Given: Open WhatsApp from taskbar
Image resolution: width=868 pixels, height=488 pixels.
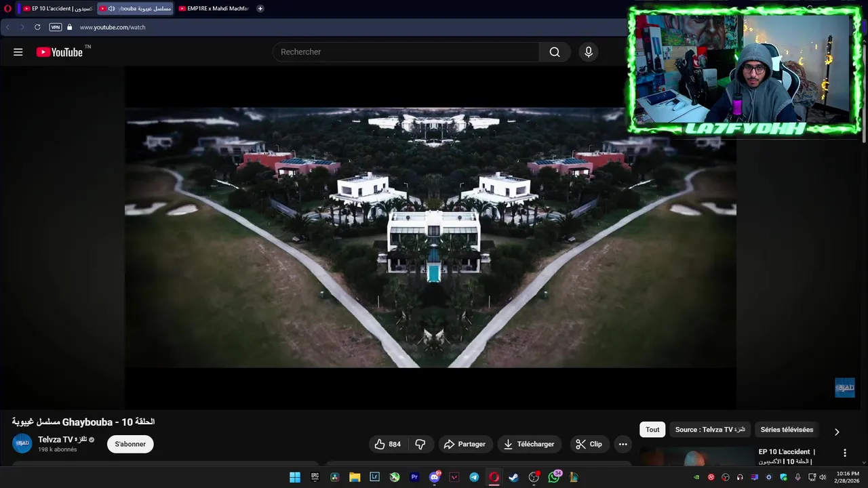Looking at the screenshot, I should click(555, 477).
